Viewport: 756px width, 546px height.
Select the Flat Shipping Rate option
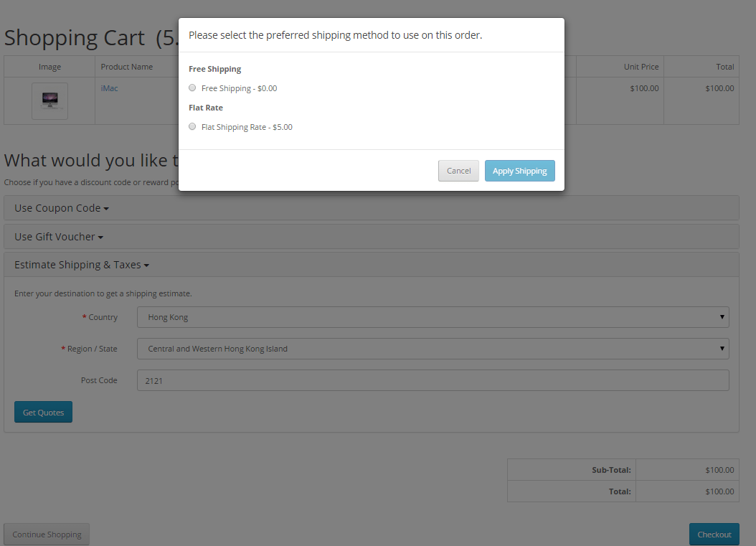[x=192, y=126]
